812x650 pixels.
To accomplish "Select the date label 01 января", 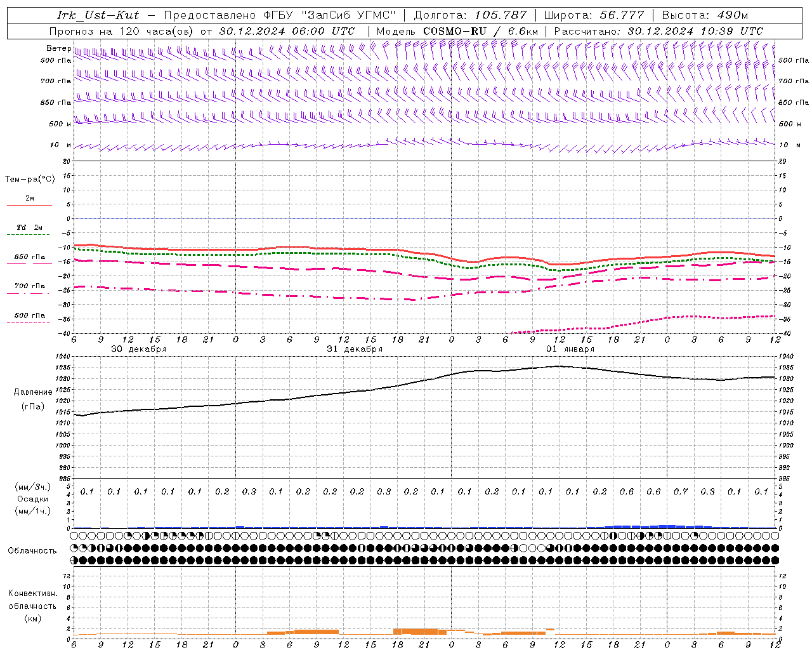I will pyautogui.click(x=570, y=349).
